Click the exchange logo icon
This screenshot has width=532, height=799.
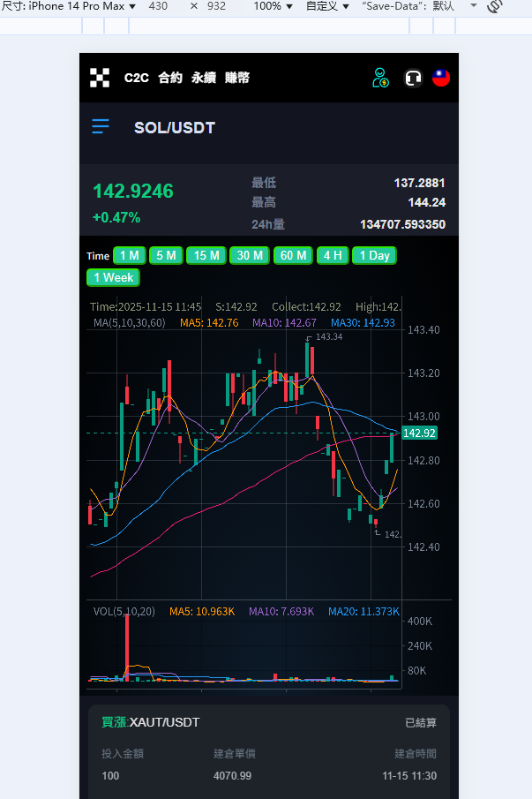point(100,78)
